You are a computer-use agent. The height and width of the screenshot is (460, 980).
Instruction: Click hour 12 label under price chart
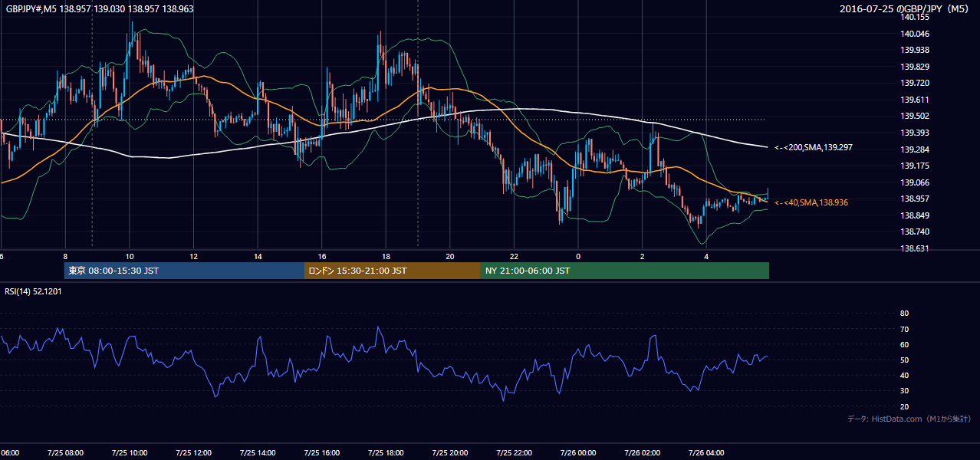click(194, 256)
